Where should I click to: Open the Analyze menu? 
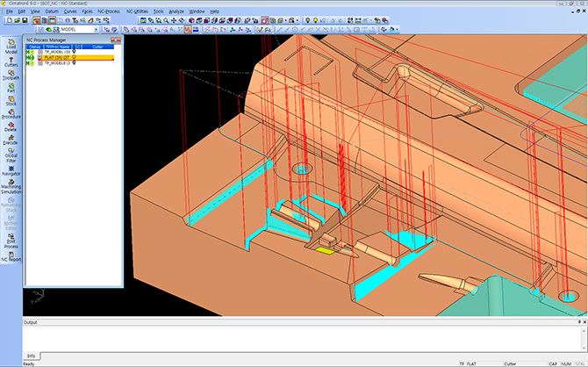point(176,11)
